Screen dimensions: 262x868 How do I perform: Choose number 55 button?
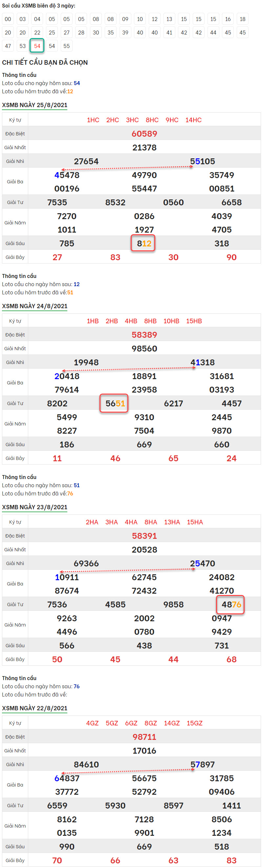67,46
